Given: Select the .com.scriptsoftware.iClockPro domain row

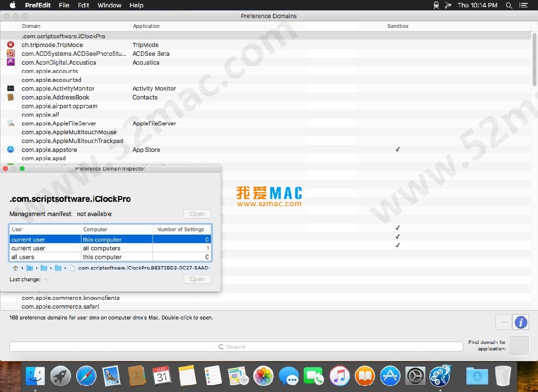Looking at the screenshot, I should (266, 36).
